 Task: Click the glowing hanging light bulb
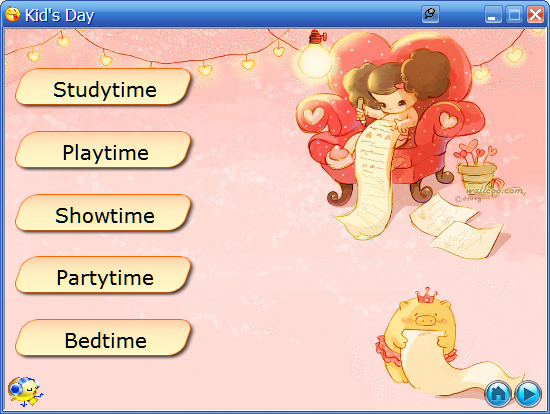315,56
